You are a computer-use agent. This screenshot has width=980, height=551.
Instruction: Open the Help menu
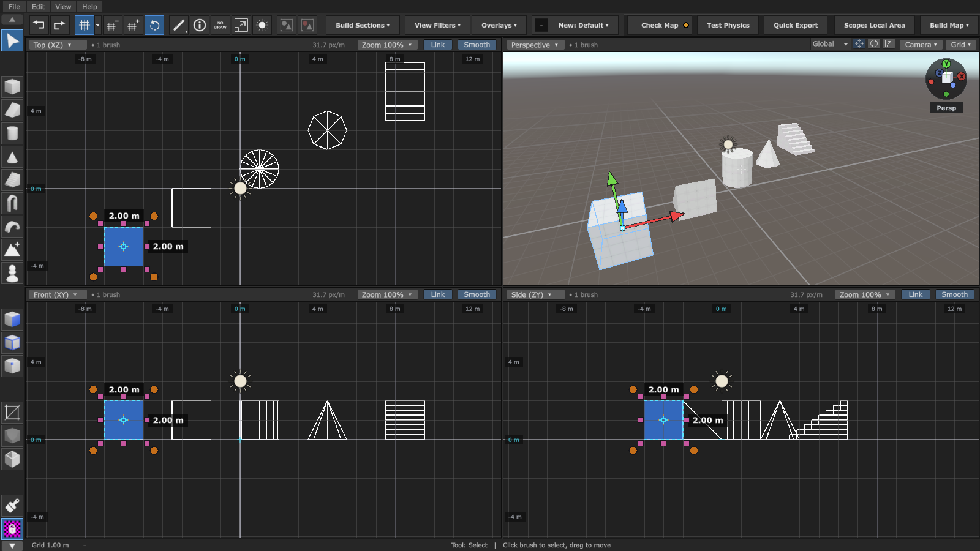[x=90, y=7]
